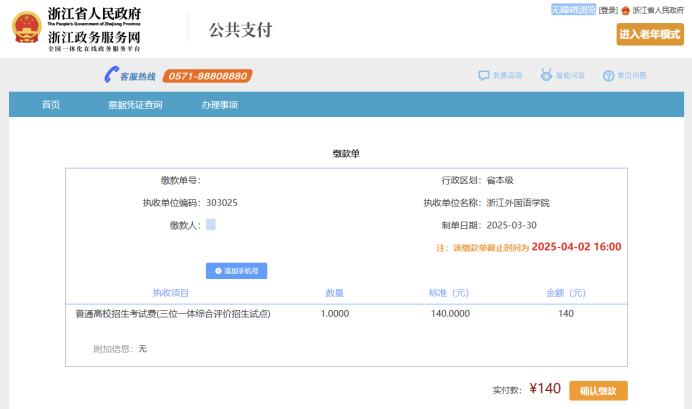This screenshot has width=692, height=409.
Task: Go to the 办理事项 tab
Action: coord(219,105)
